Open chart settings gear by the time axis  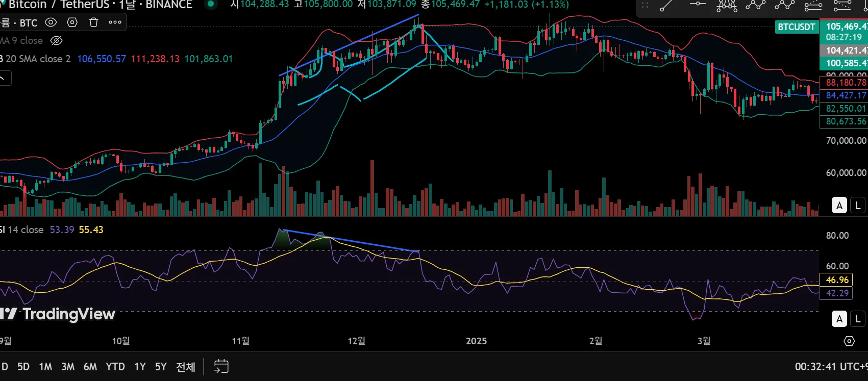click(x=849, y=341)
